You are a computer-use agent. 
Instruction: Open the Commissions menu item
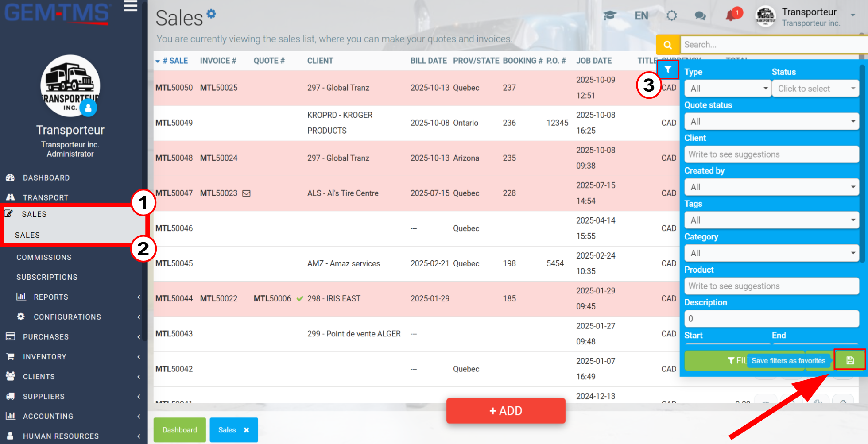coord(44,257)
